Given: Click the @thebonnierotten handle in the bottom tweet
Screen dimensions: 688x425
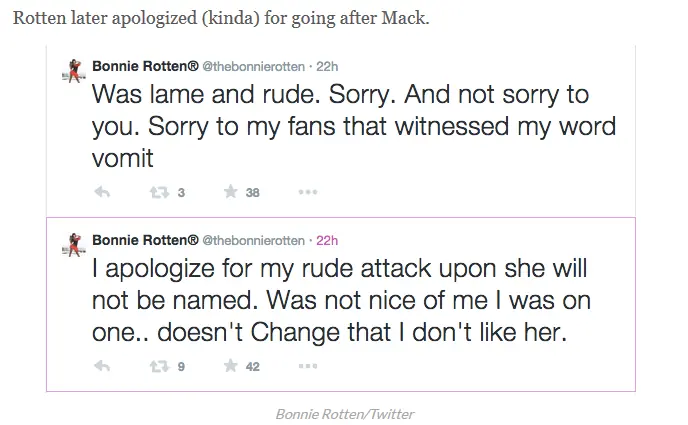Looking at the screenshot, I should point(255,240).
